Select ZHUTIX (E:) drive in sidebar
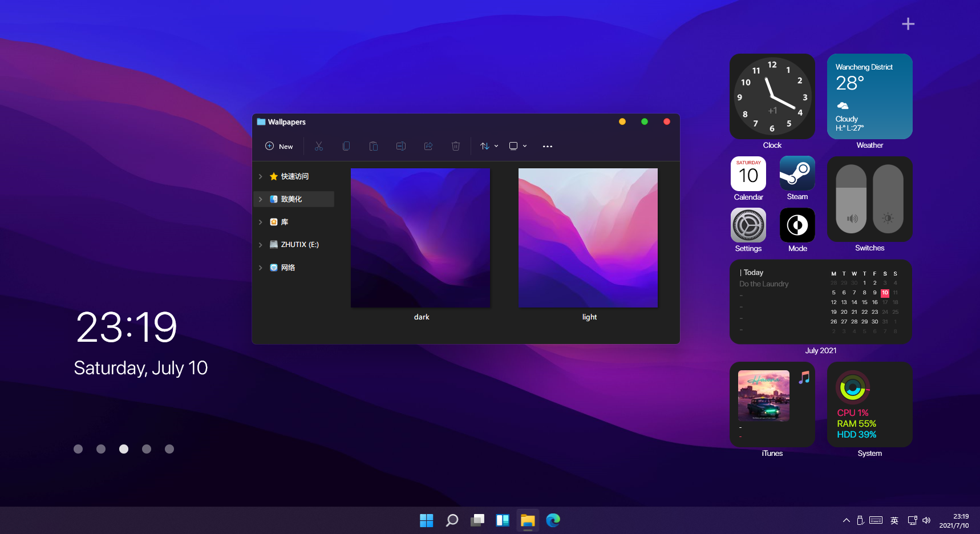 pos(294,245)
